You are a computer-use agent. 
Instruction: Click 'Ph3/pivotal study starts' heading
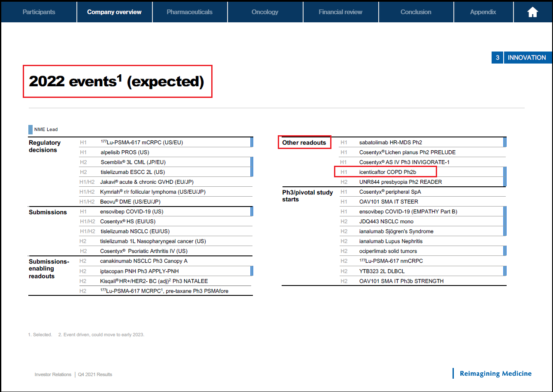click(307, 196)
